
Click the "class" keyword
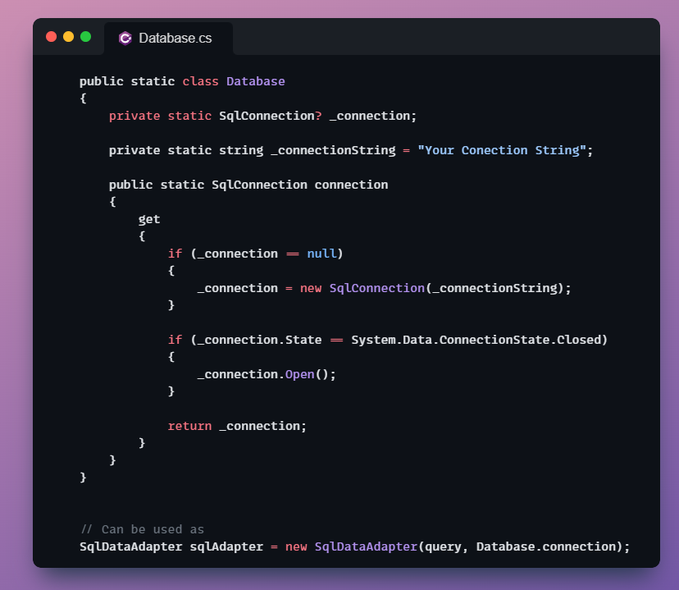(x=200, y=81)
